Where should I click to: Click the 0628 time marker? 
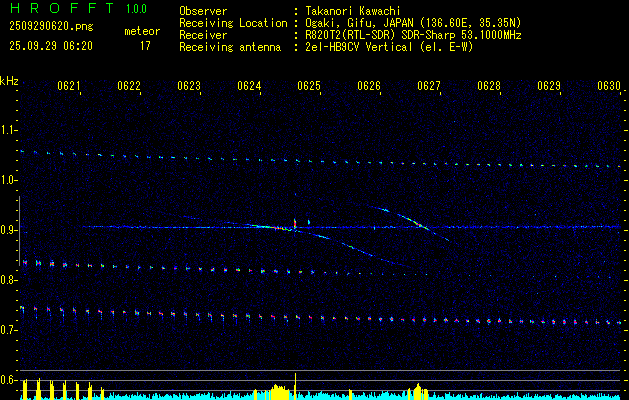click(489, 85)
